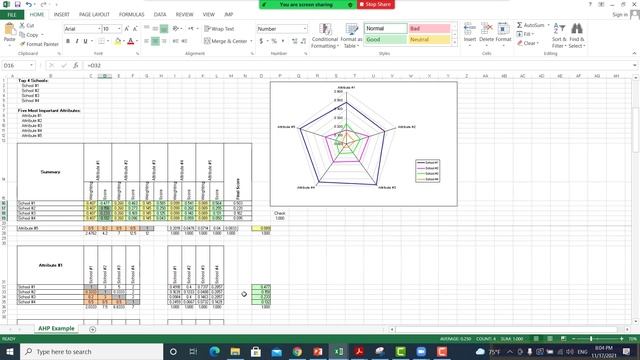Click the red Font Color A

pyautogui.click(x=131, y=41)
